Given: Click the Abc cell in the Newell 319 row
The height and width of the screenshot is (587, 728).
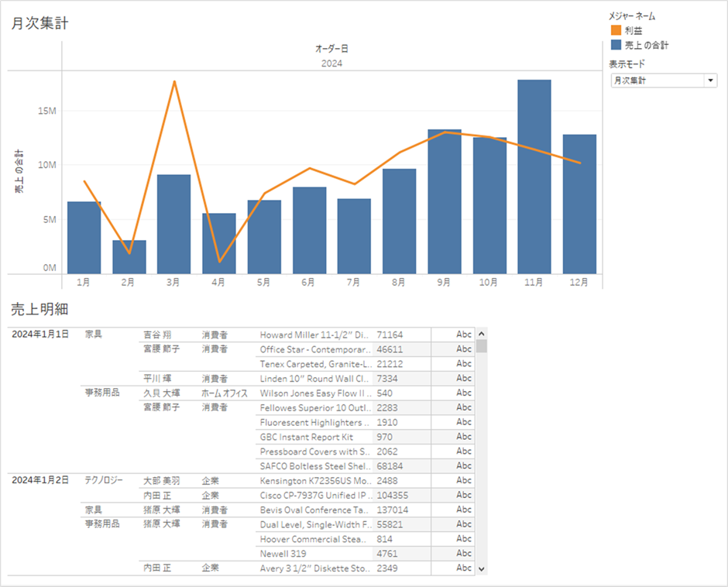Looking at the screenshot, I should tap(464, 553).
